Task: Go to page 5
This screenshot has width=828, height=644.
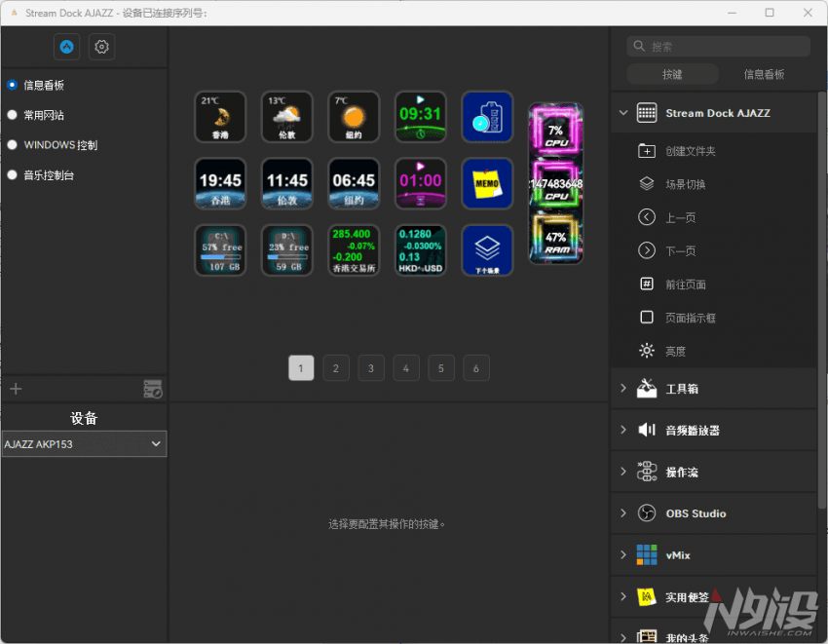Action: click(x=441, y=368)
